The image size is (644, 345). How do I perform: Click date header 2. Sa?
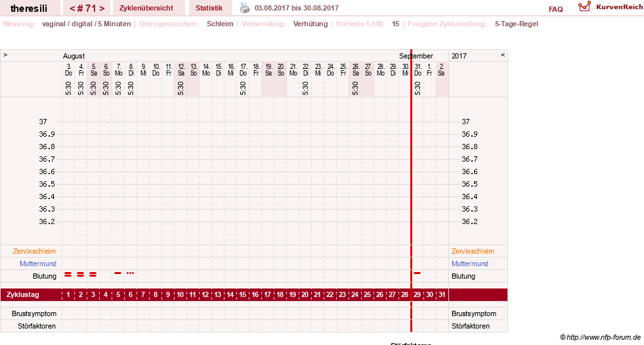pos(442,70)
